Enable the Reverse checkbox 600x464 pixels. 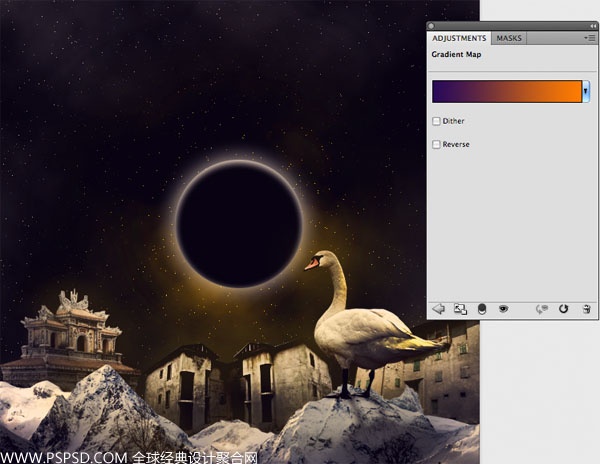(436, 145)
